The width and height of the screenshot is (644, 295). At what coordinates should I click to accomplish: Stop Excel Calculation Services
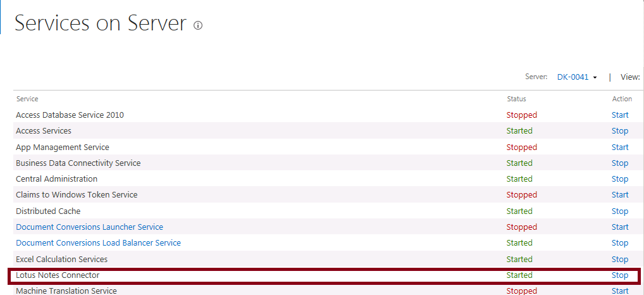click(620, 260)
